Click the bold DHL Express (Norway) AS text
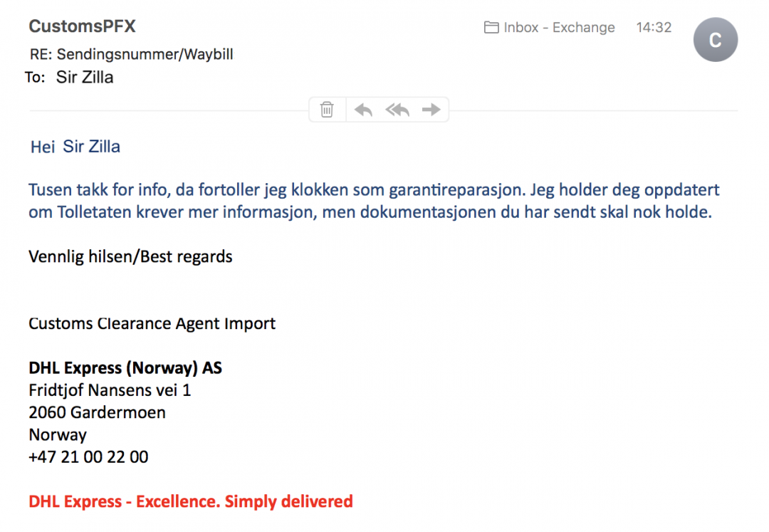This screenshot has height=532, width=769. 125,368
